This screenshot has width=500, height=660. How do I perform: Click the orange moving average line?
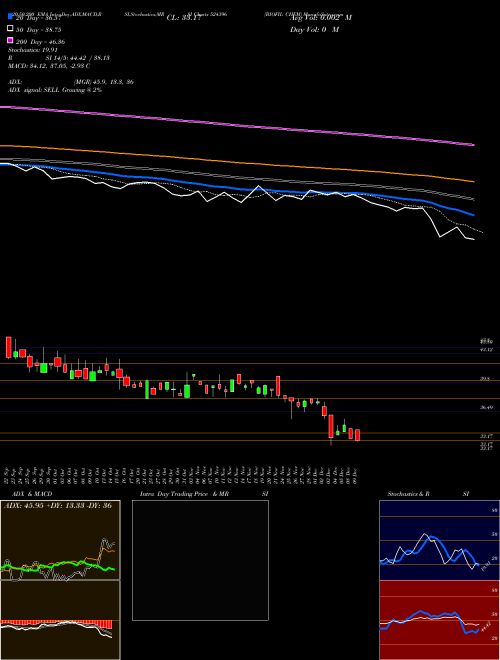point(237,162)
